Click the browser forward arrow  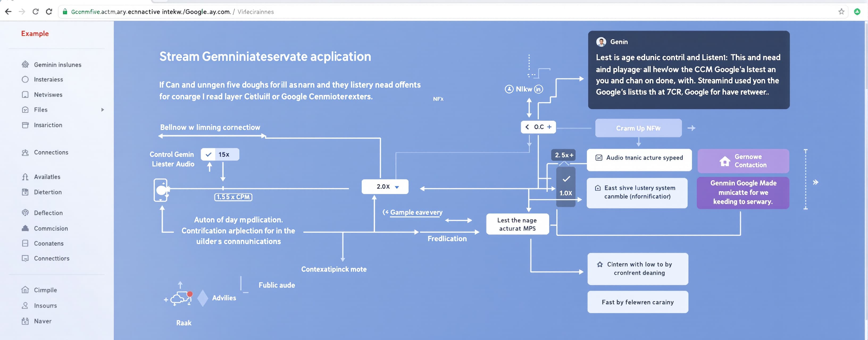[x=22, y=12]
